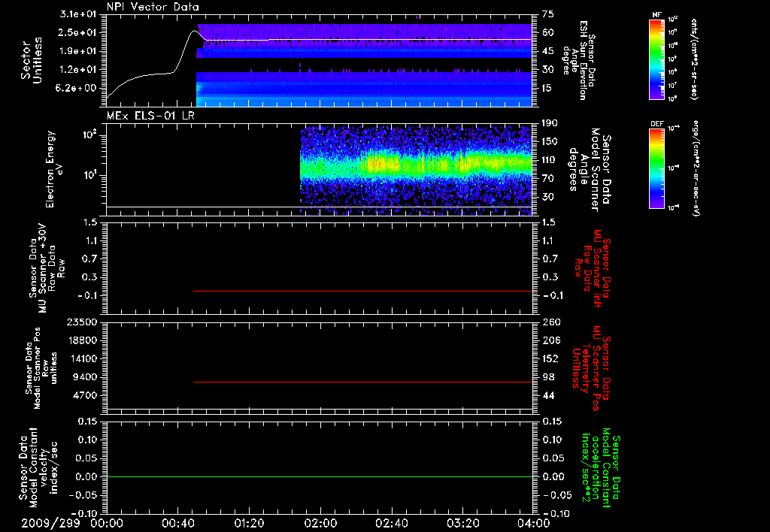Click the "02:00" time tick label

[320, 523]
